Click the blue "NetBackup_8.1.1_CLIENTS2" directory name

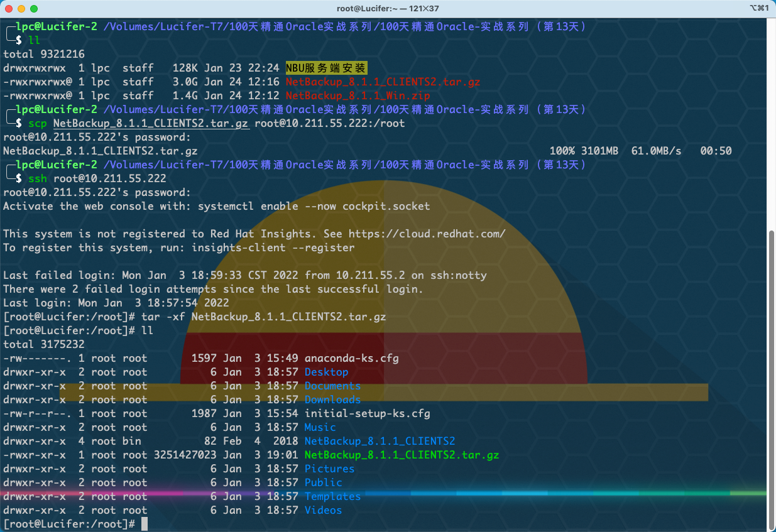coord(380,441)
